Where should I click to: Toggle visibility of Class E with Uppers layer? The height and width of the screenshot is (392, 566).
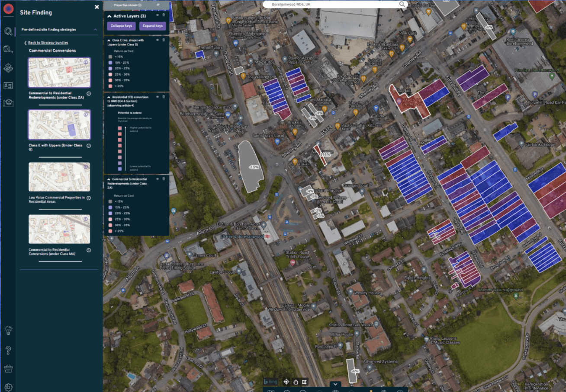coord(158,40)
